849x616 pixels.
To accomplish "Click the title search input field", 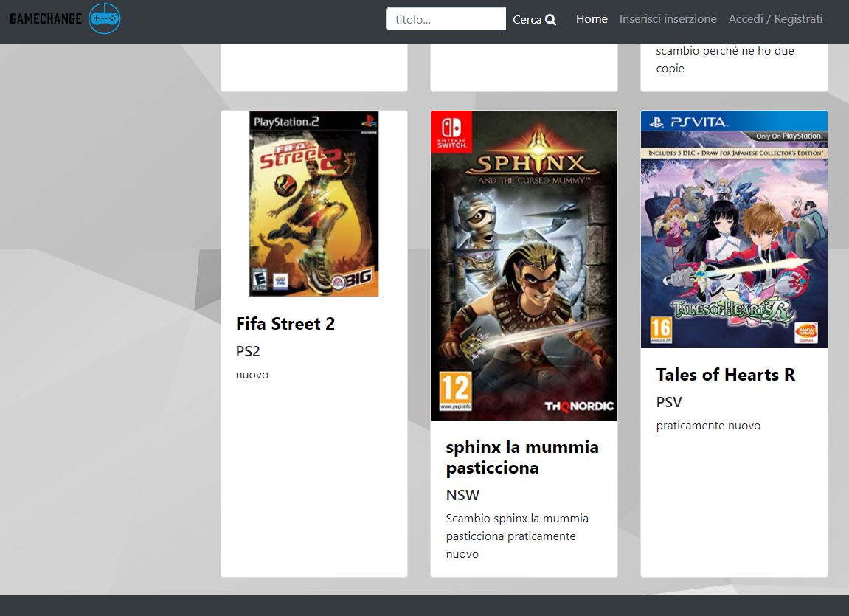I will (446, 19).
